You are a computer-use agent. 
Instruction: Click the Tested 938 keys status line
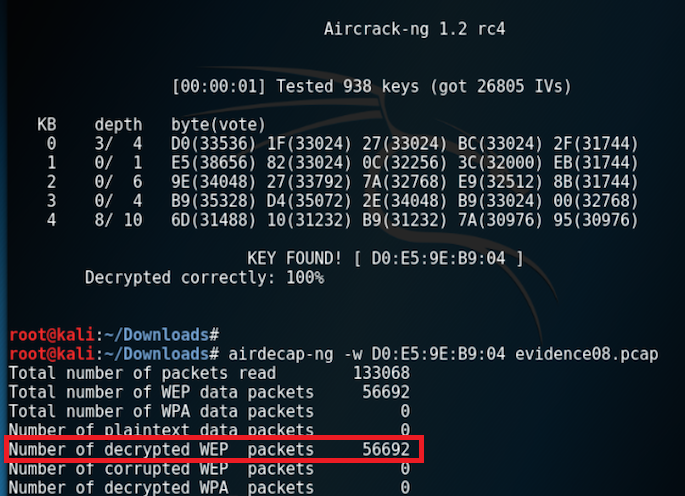coord(372,87)
